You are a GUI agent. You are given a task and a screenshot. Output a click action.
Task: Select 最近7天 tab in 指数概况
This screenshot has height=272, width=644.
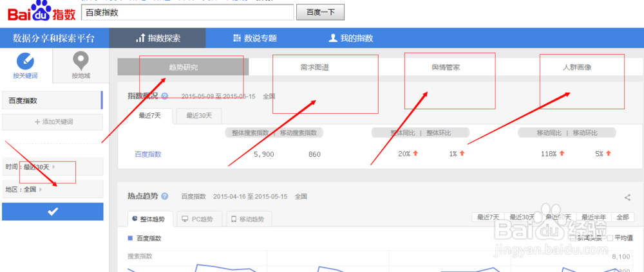pos(150,116)
